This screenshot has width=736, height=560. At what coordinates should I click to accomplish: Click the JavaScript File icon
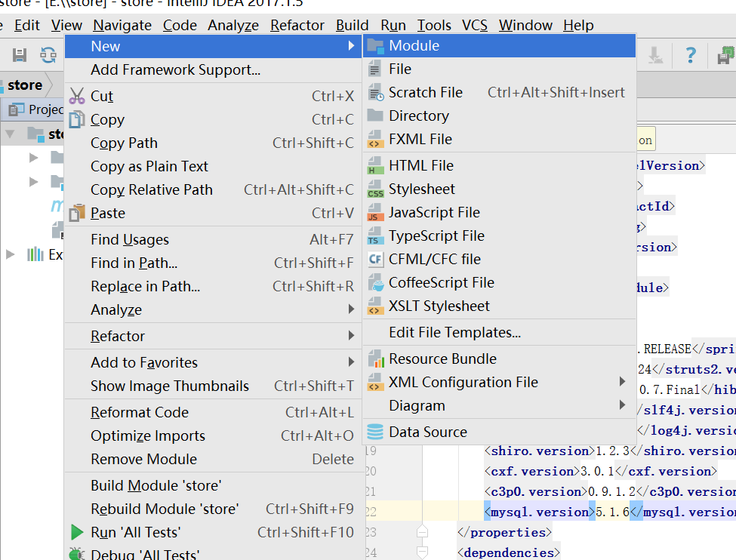tap(375, 213)
